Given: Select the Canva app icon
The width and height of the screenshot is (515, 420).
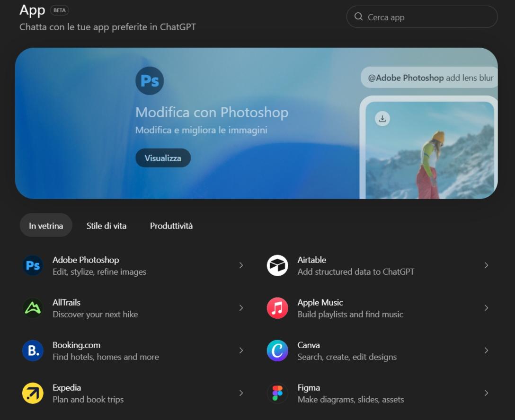Looking at the screenshot, I should [277, 350].
